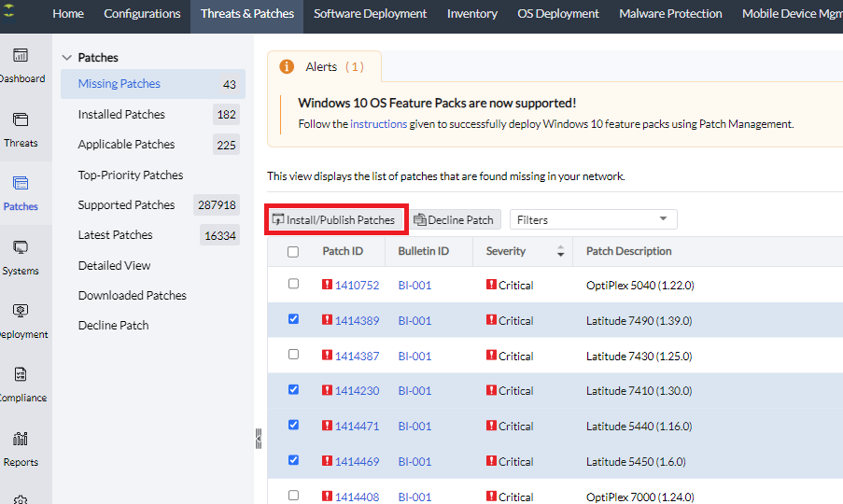
Task: Open the Software Deployment menu tab
Action: click(x=370, y=14)
